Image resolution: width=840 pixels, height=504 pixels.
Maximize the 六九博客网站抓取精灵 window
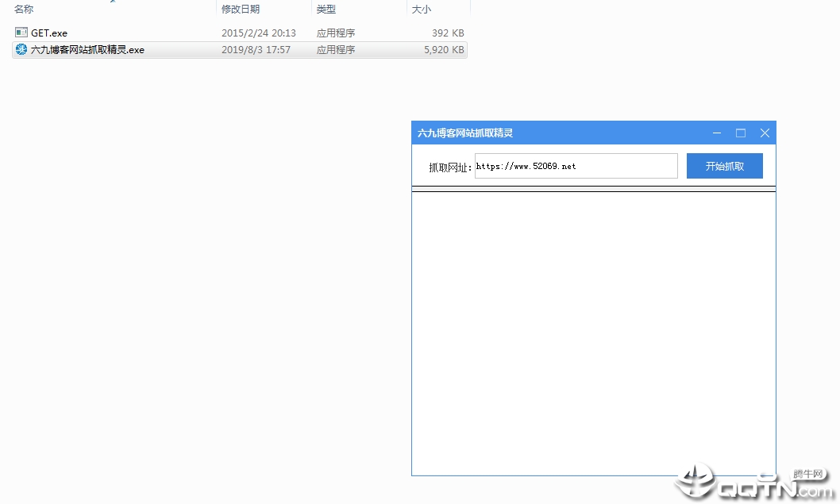pyautogui.click(x=741, y=133)
